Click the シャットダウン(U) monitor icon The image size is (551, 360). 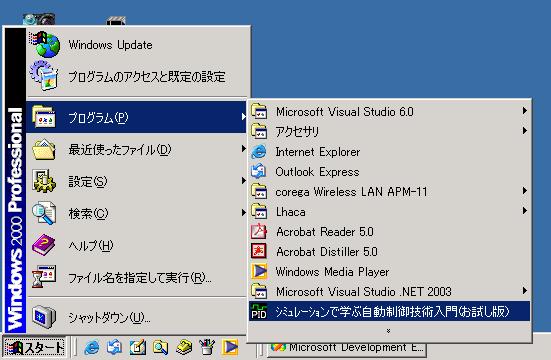(x=44, y=317)
